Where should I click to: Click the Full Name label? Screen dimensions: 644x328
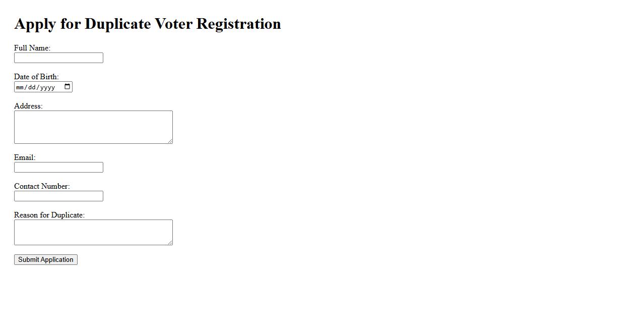[x=32, y=48]
